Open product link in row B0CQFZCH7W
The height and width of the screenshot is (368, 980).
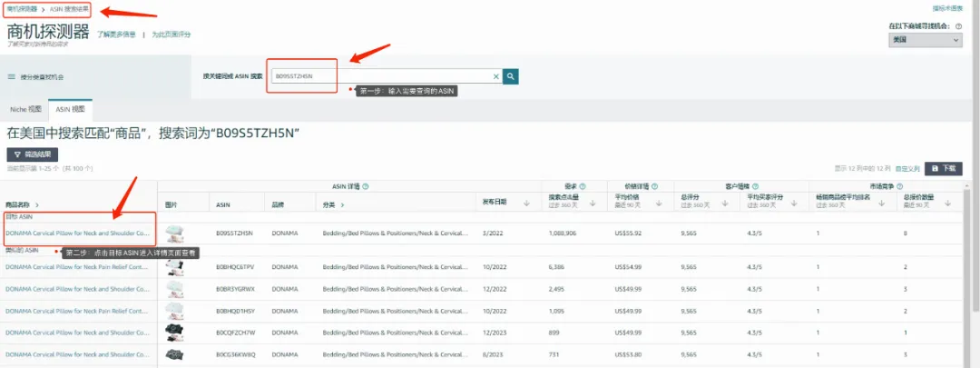point(78,333)
